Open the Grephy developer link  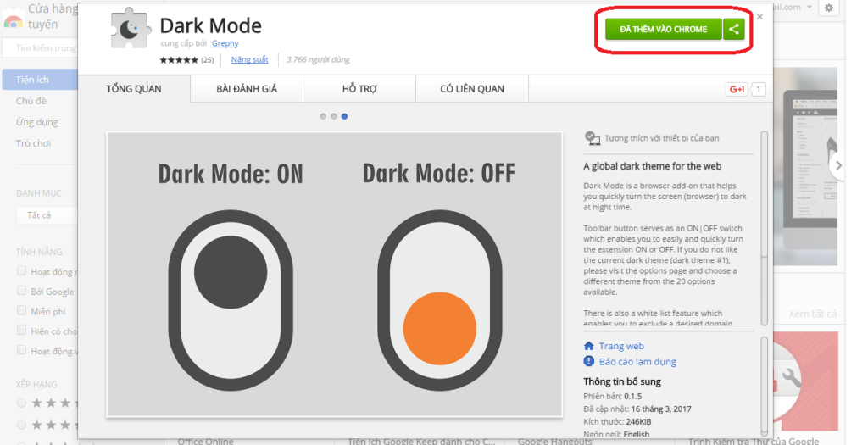click(225, 43)
